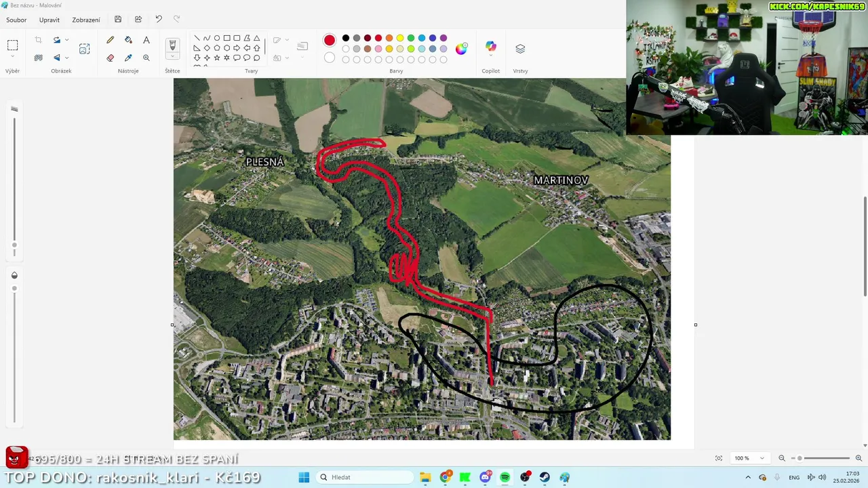This screenshot has width=868, height=488.
Task: Pick the Curve shape
Action: [207, 38]
